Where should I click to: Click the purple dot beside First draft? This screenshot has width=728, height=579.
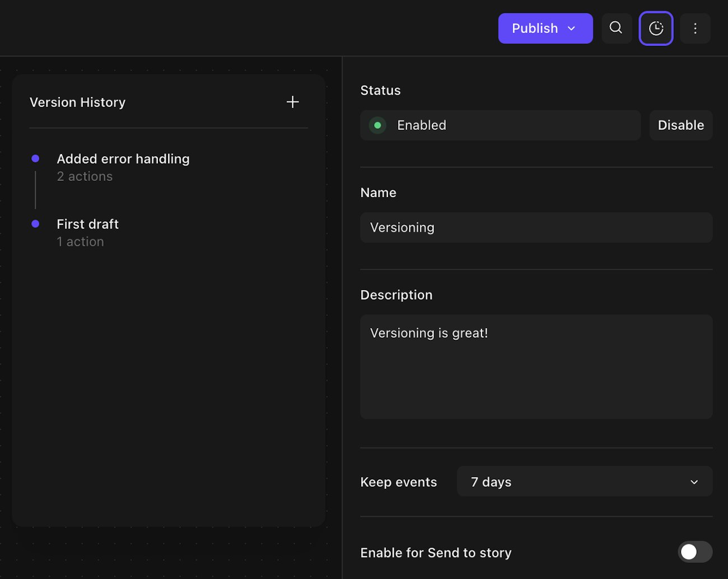coord(35,224)
